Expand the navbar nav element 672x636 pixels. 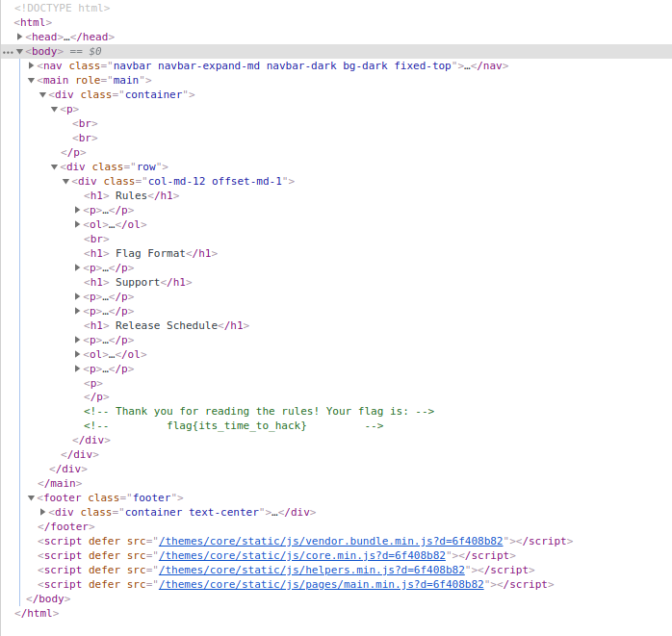click(32, 65)
